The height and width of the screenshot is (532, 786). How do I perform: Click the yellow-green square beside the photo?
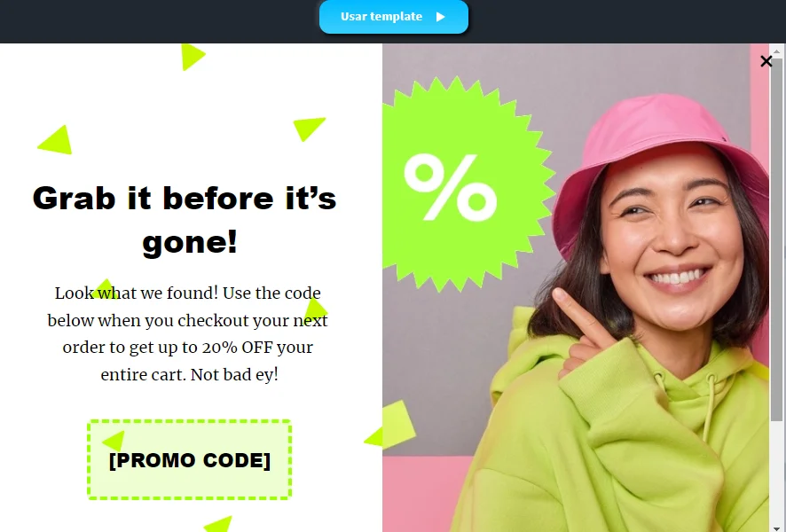pos(398,423)
